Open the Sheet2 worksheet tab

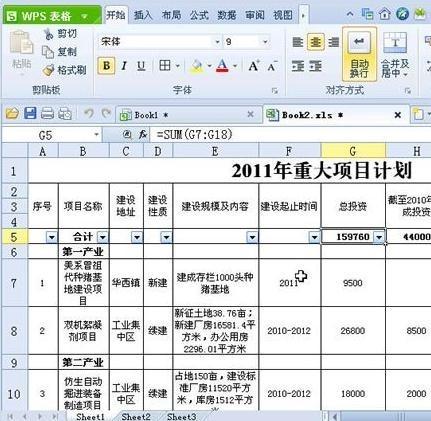coord(136,416)
